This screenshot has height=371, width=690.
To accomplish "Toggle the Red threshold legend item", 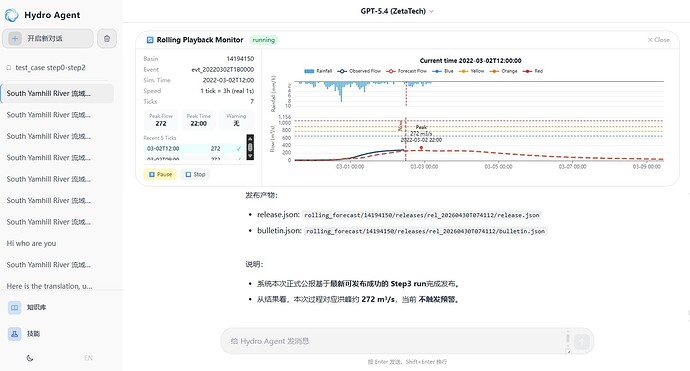I will coord(533,71).
